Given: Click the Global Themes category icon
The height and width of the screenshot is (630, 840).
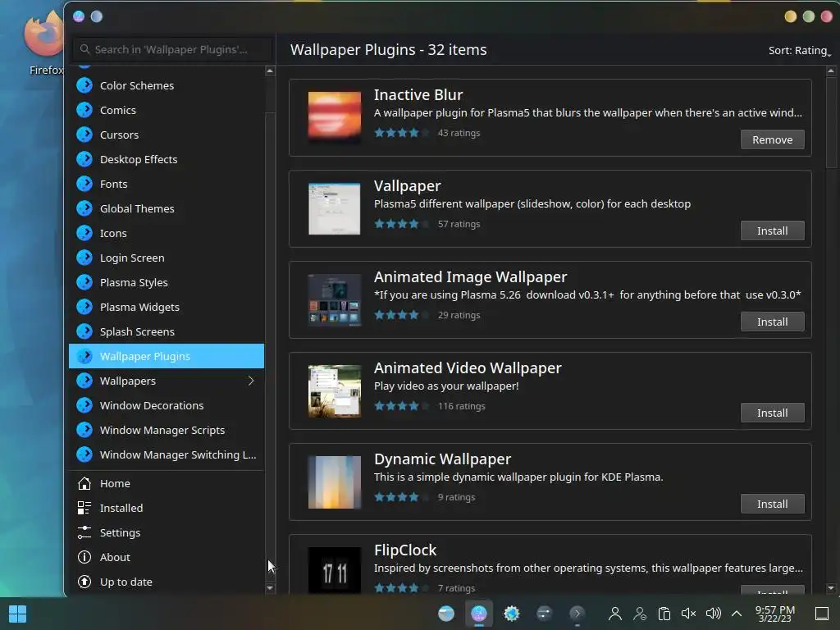Looking at the screenshot, I should coord(84,208).
